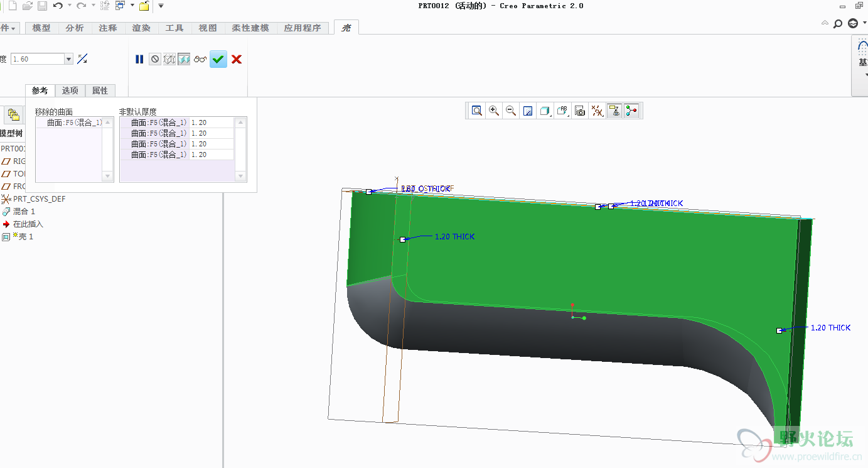The height and width of the screenshot is (468, 868).
Task: Open the thickness value dropdown arrow
Action: click(x=69, y=59)
